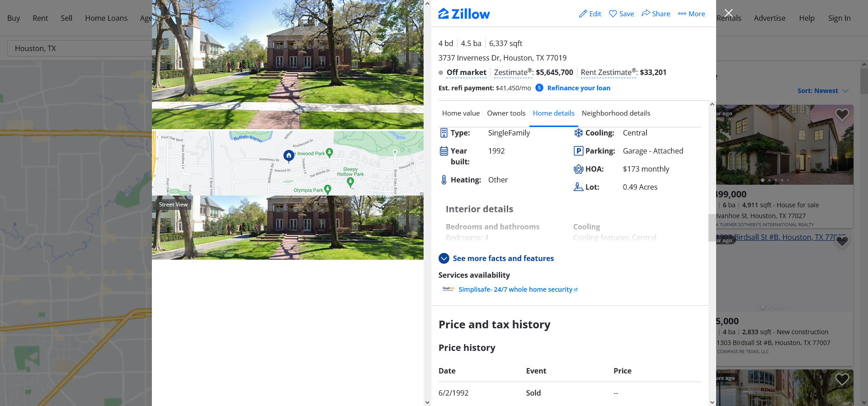Screen dimensions: 868x406
Task: Click the Rent Zestimate underlined label
Action: 608,72
